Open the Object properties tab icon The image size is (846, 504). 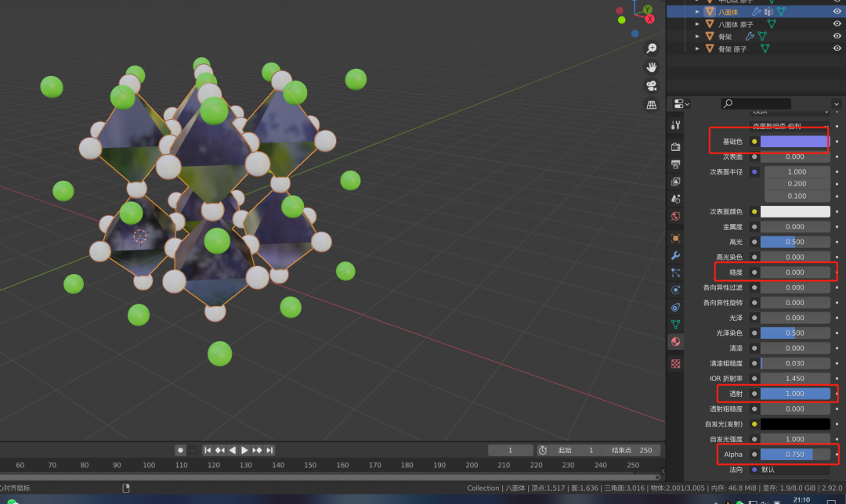[x=675, y=238]
